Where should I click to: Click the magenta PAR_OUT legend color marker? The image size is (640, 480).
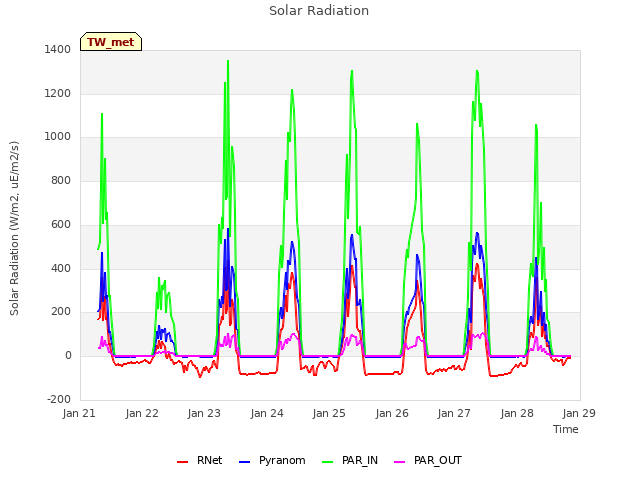[x=400, y=462]
